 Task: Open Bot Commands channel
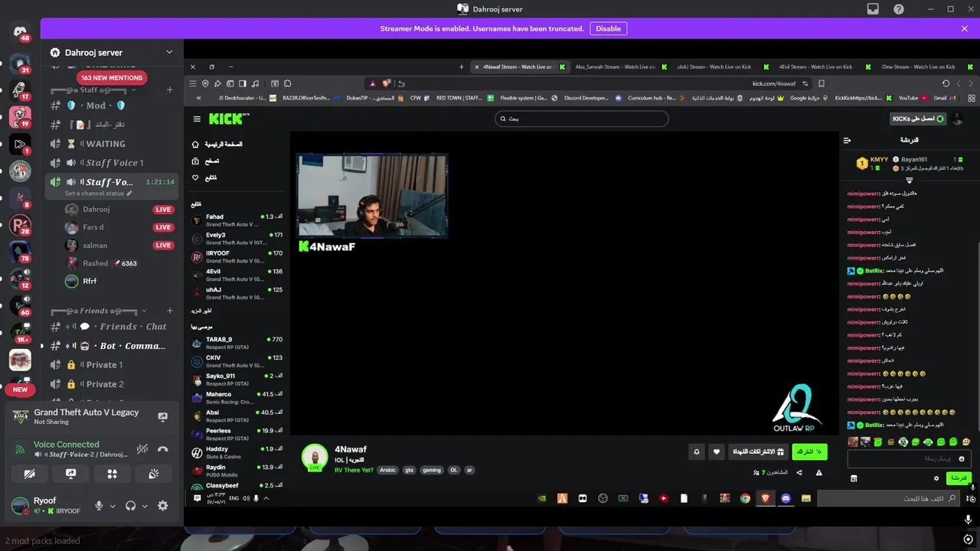pos(112,346)
